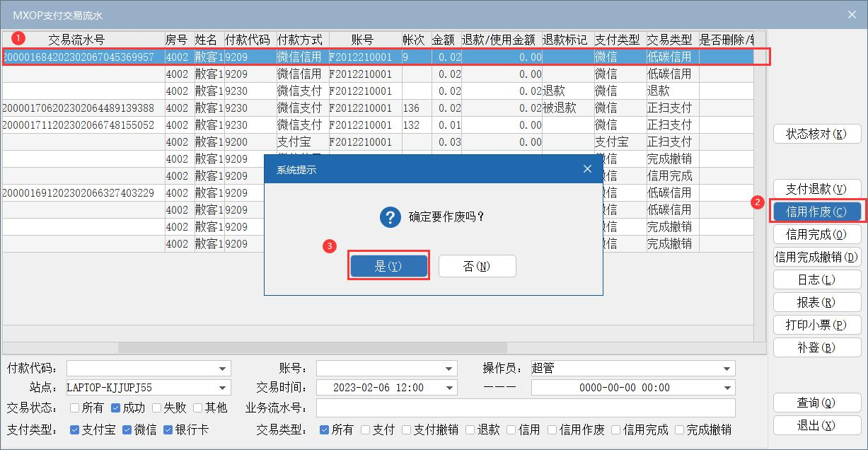The width and height of the screenshot is (868, 450).
Task: Enable the 信用作废 transaction type checkbox
Action: coord(552,429)
